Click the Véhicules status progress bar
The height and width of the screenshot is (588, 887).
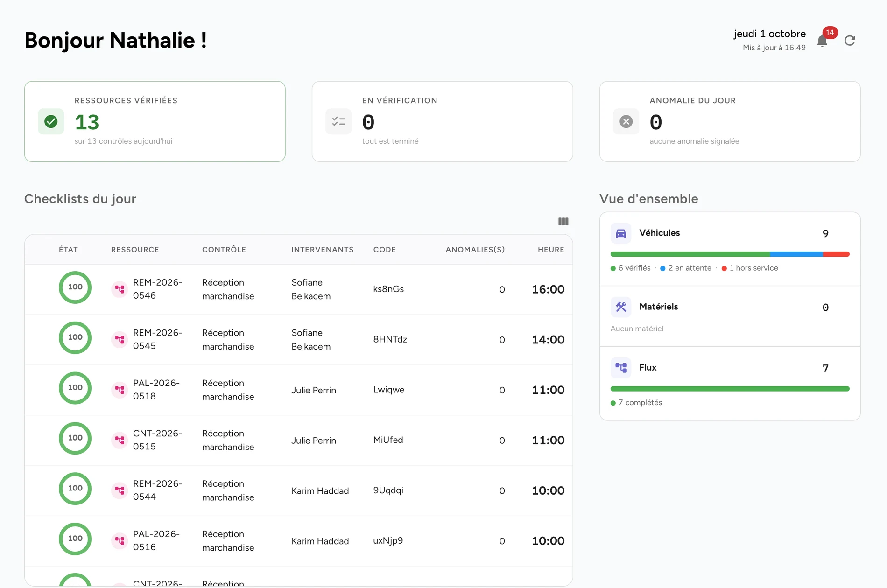(730, 254)
